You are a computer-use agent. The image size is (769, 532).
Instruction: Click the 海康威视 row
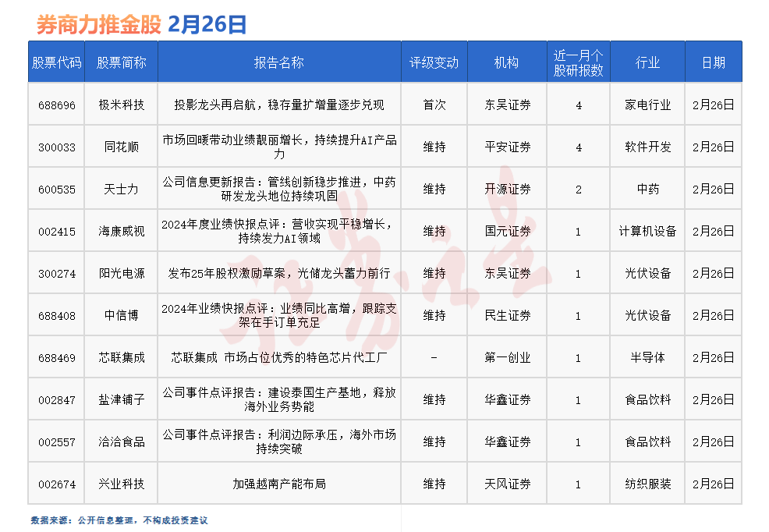[x=121, y=230]
